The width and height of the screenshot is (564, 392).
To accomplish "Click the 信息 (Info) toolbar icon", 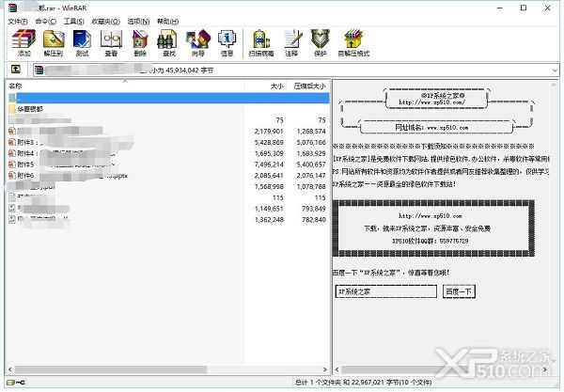I will pos(227,39).
